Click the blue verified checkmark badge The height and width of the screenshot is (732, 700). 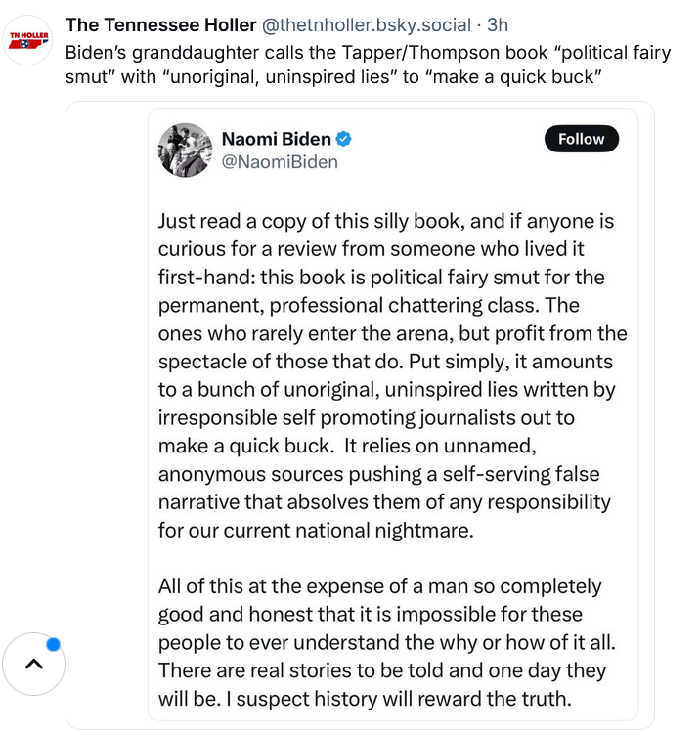(344, 139)
